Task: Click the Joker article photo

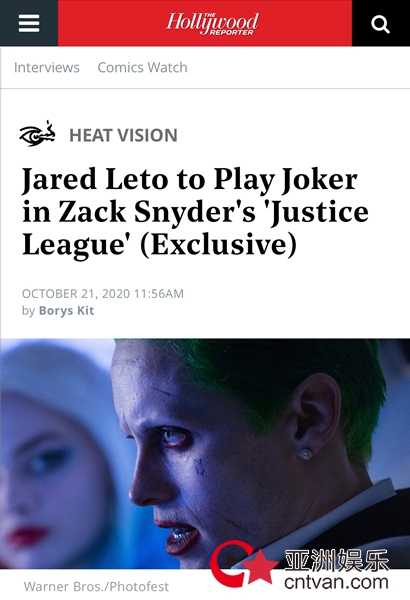Action: (205, 454)
